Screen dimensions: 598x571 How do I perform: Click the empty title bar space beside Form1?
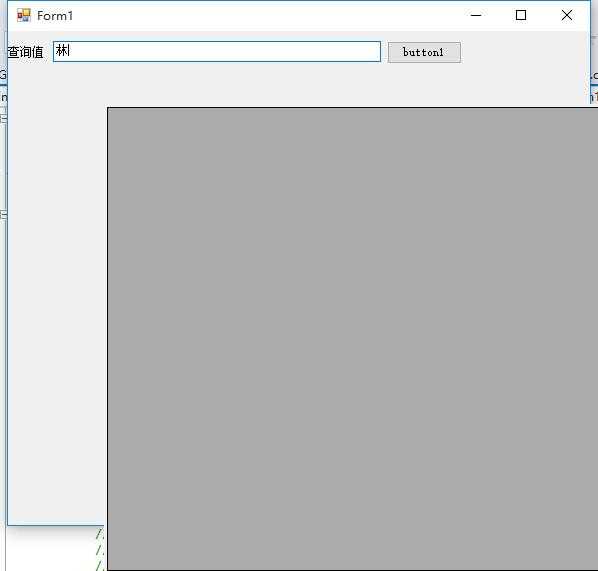(267, 15)
